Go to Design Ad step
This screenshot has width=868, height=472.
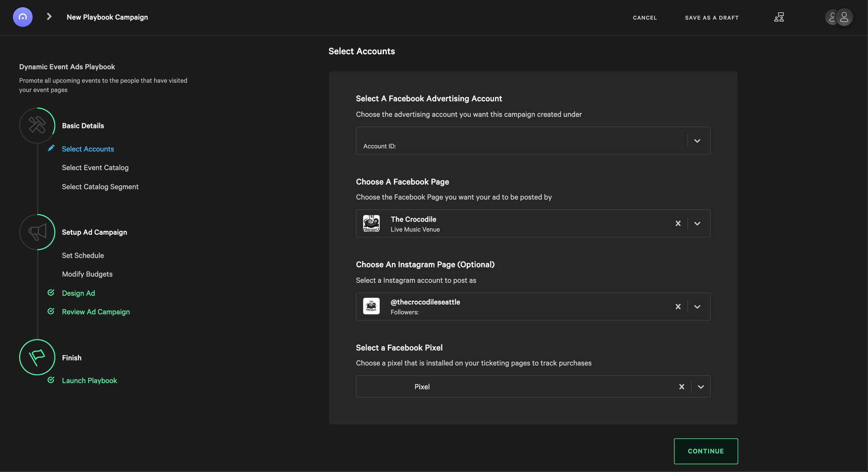78,293
